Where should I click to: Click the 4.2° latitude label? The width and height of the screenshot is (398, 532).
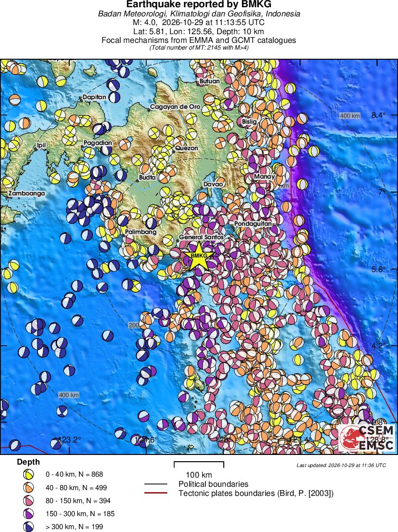point(378,346)
